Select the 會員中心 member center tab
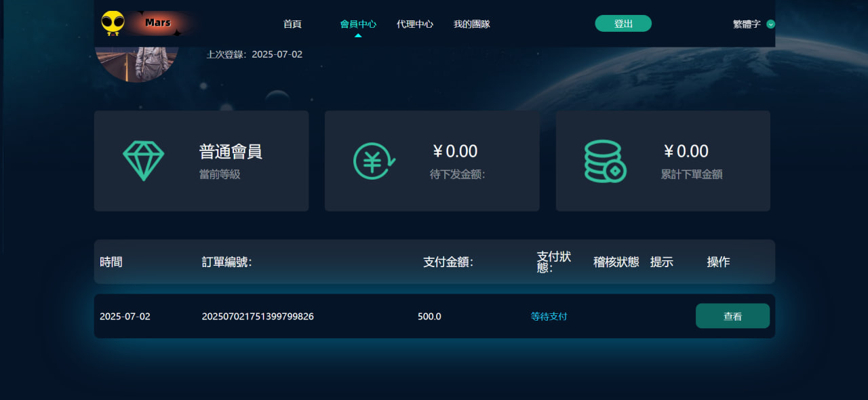868x400 pixels. coord(358,24)
